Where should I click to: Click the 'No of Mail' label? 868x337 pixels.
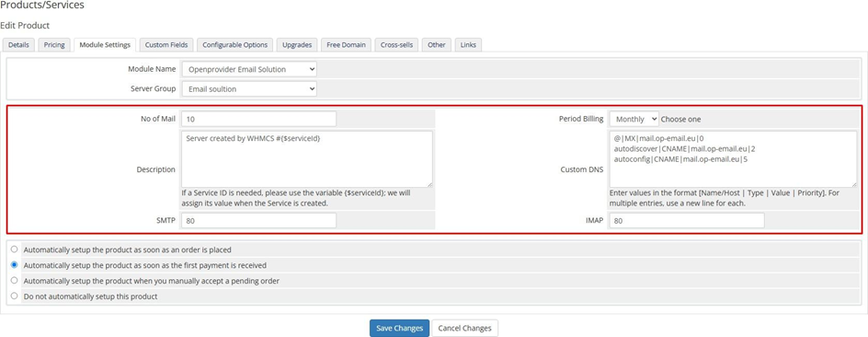(x=158, y=119)
